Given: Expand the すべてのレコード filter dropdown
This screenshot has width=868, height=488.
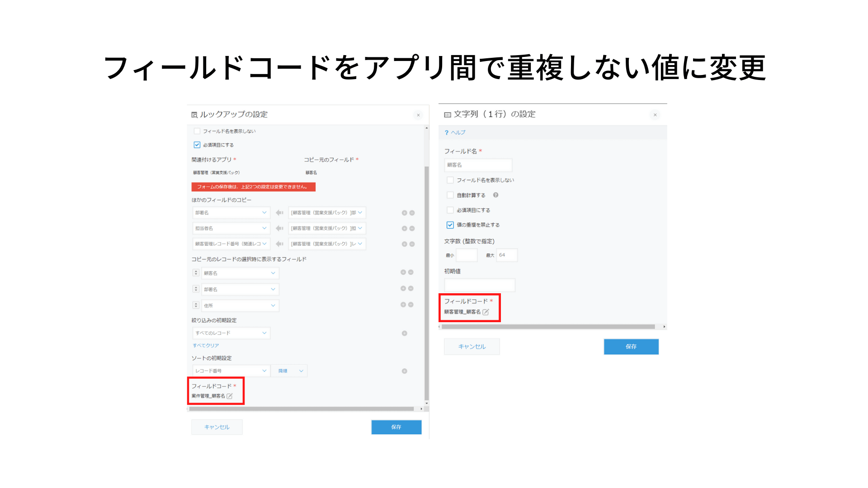Looking at the screenshot, I should (231, 333).
